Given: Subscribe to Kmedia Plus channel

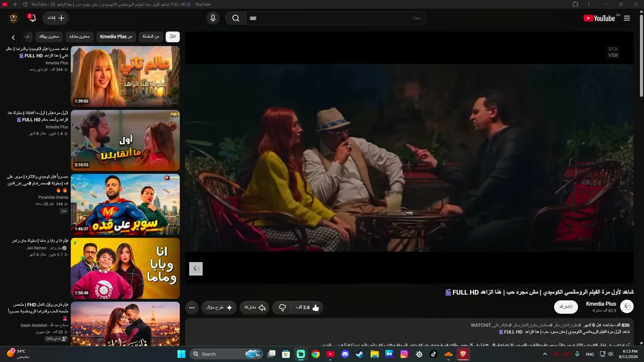Looking at the screenshot, I should (566, 307).
